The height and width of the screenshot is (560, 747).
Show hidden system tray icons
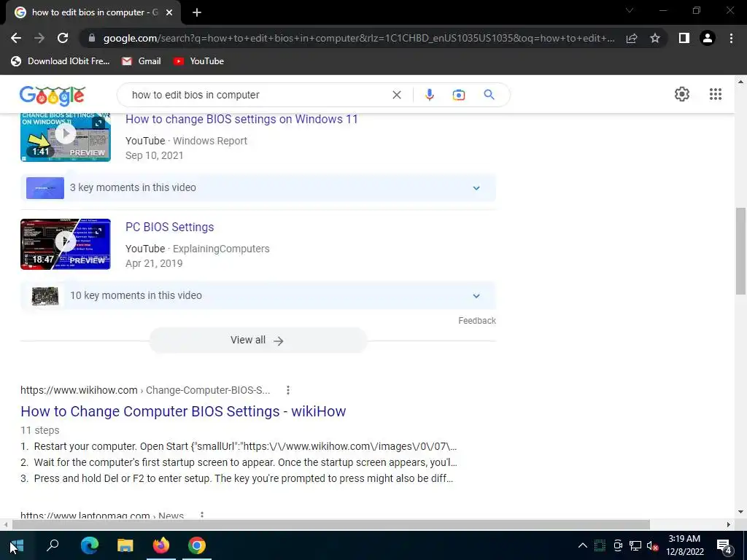582,545
